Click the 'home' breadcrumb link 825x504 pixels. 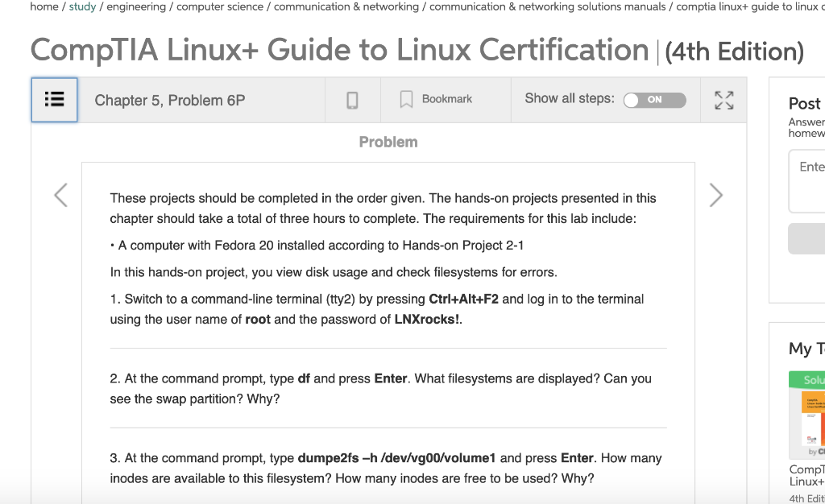[44, 6]
